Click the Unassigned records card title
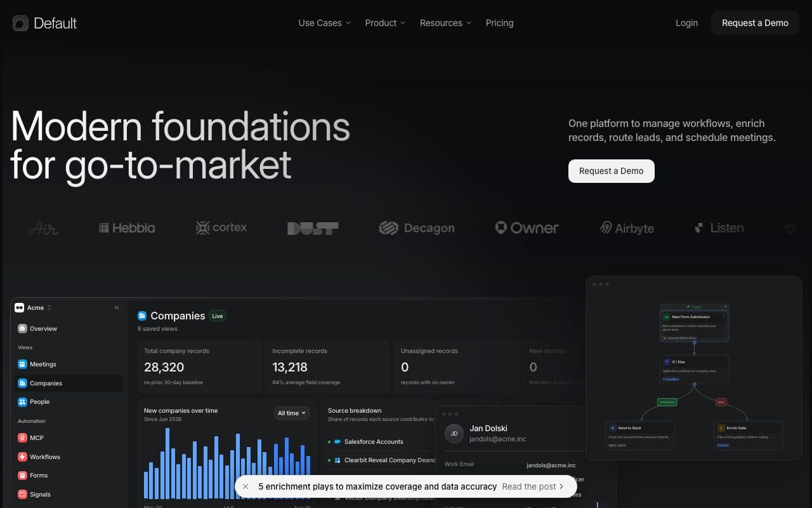 [429, 351]
